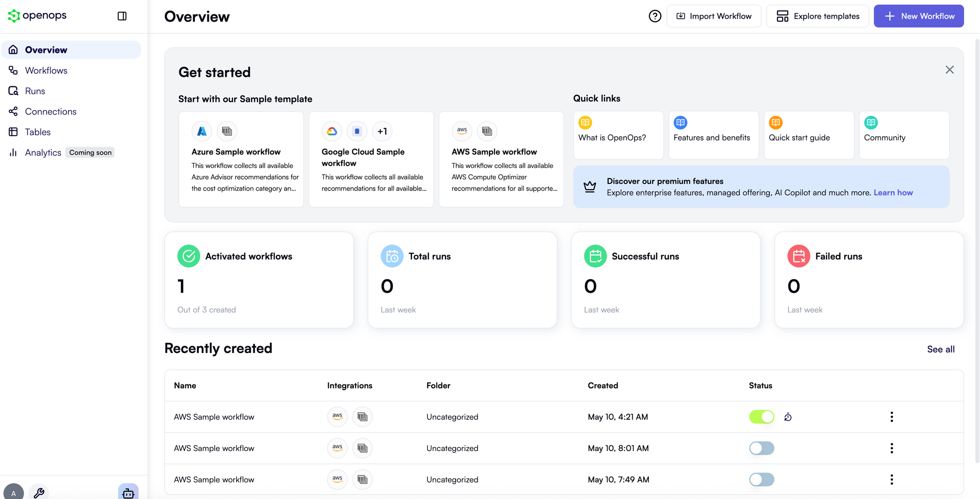Open actions menu for 8:01 AM workflow
Viewport: 980px width, 499px height.
(892, 448)
